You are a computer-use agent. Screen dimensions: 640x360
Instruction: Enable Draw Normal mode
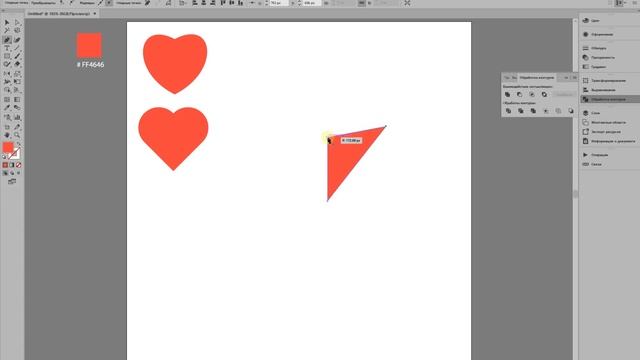click(5, 173)
